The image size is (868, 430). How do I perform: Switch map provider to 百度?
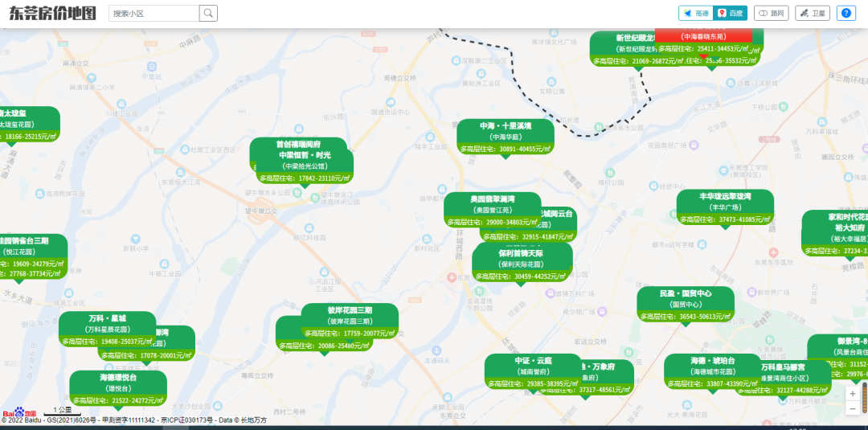pyautogui.click(x=730, y=14)
